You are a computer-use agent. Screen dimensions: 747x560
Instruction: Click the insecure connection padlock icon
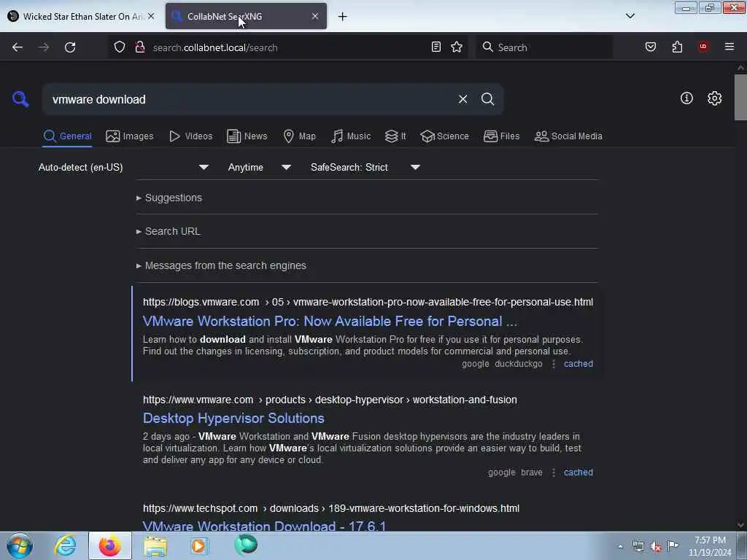139,47
